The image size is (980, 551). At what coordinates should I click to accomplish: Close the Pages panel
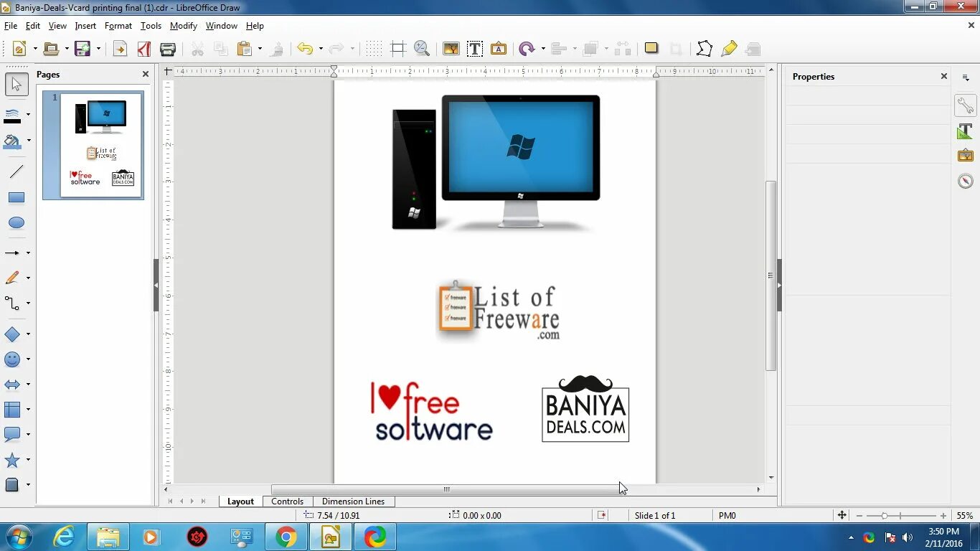point(146,74)
